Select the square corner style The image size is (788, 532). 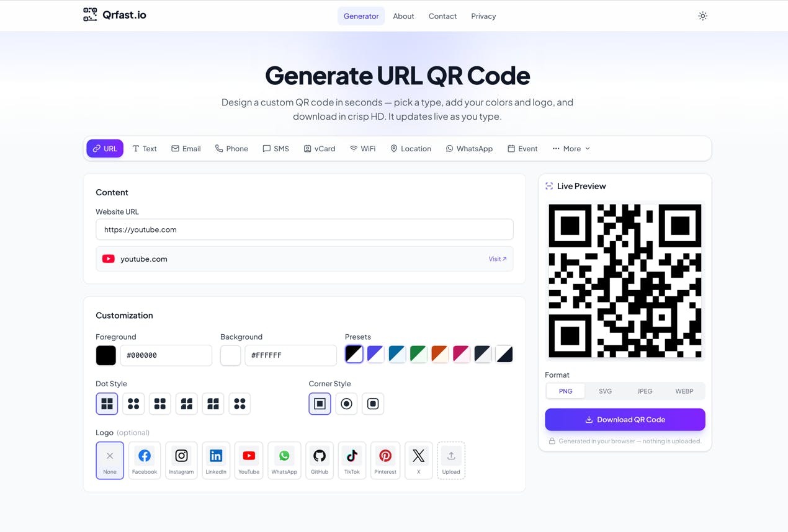pos(320,404)
